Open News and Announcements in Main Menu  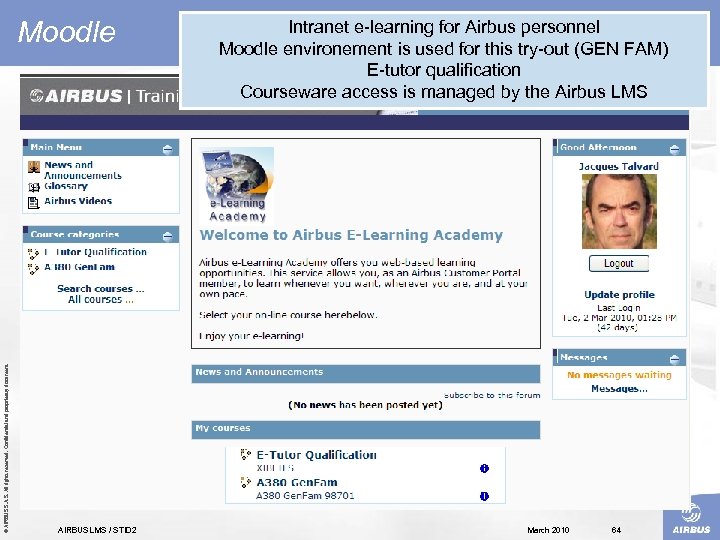(83, 170)
